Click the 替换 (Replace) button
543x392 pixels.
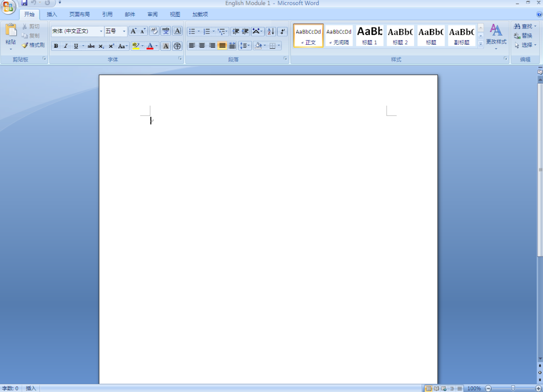[x=523, y=36]
